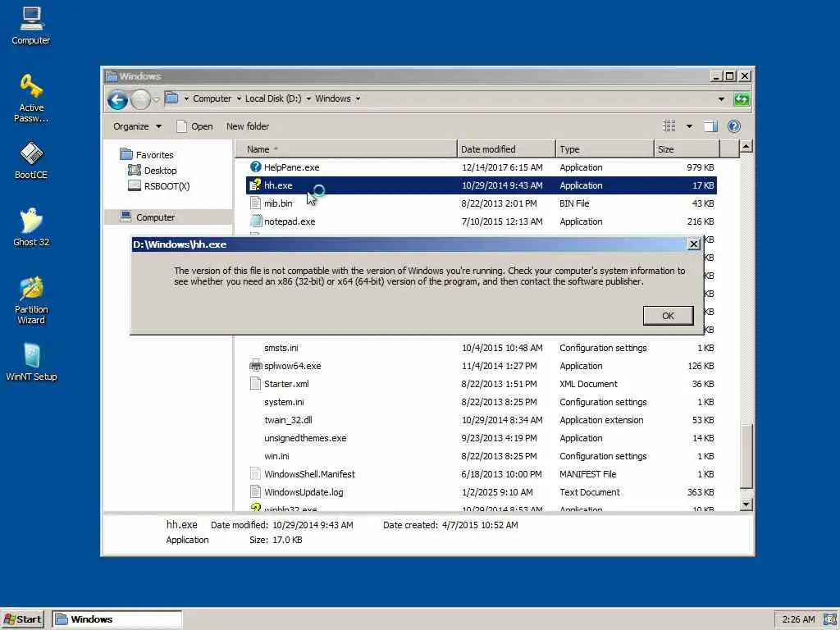The height and width of the screenshot is (630, 840).
Task: Launch Active Password Changer desktop icon
Action: coord(31,98)
